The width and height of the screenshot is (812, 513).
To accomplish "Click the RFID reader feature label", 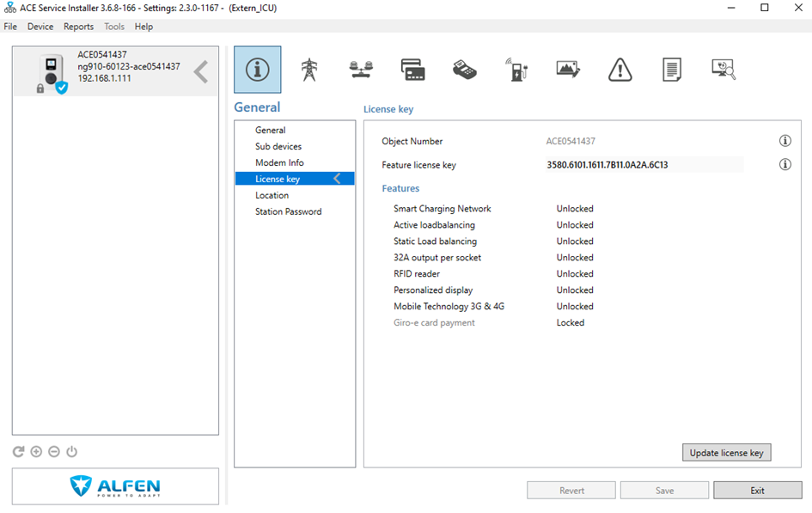I will pos(417,274).
